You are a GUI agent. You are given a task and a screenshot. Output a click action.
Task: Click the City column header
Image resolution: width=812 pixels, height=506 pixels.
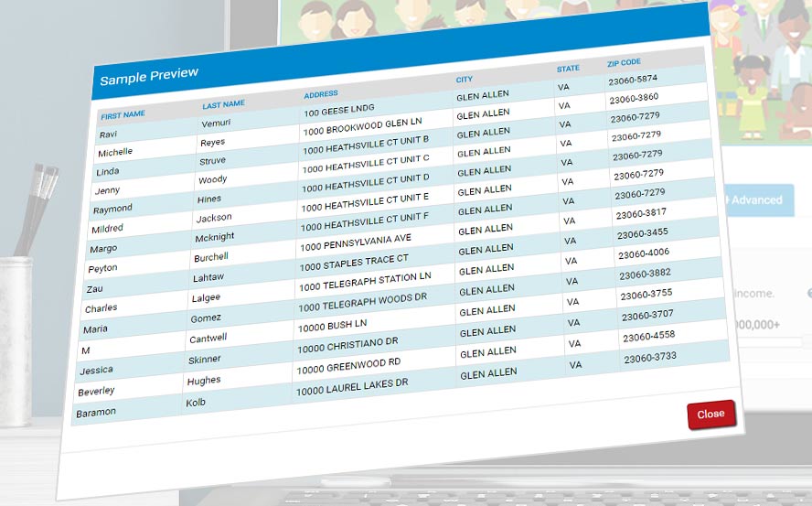(465, 80)
